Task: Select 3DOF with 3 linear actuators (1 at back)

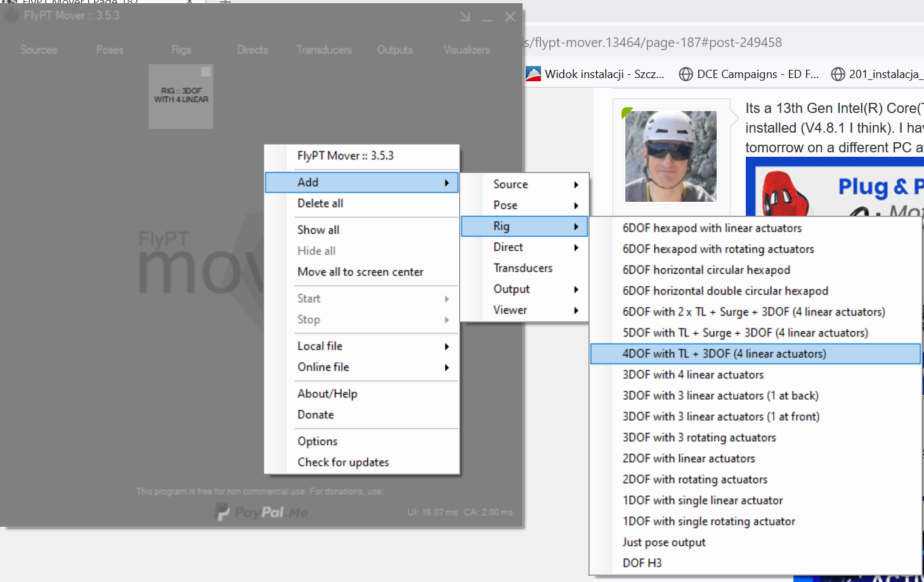Action: point(755,395)
